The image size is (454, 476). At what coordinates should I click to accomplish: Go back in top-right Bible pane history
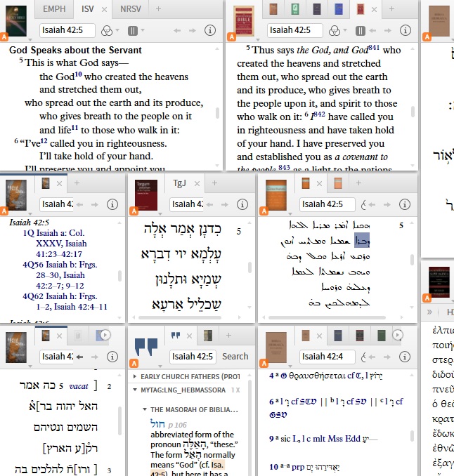coord(372,30)
